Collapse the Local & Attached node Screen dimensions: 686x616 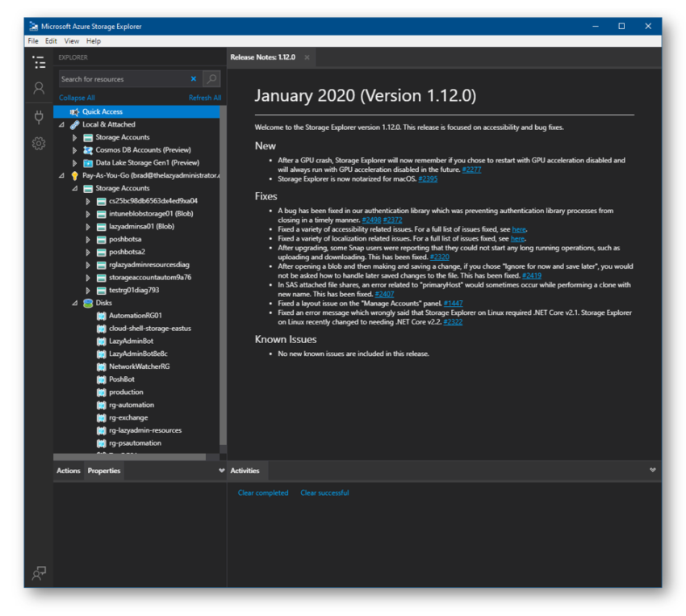click(61, 124)
